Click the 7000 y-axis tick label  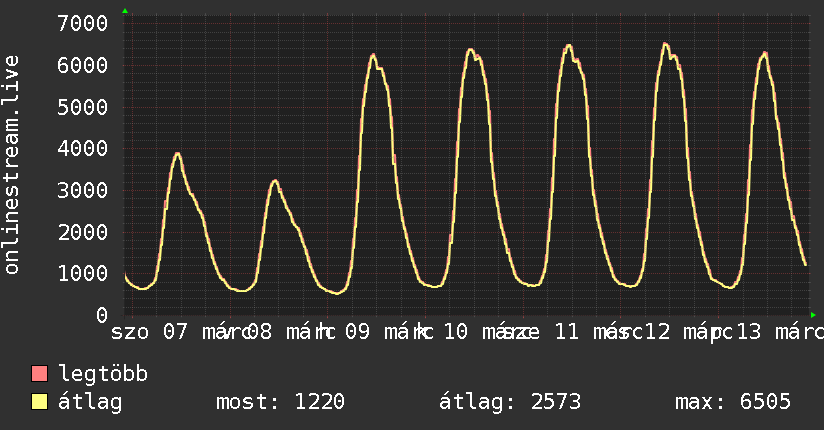(x=83, y=24)
